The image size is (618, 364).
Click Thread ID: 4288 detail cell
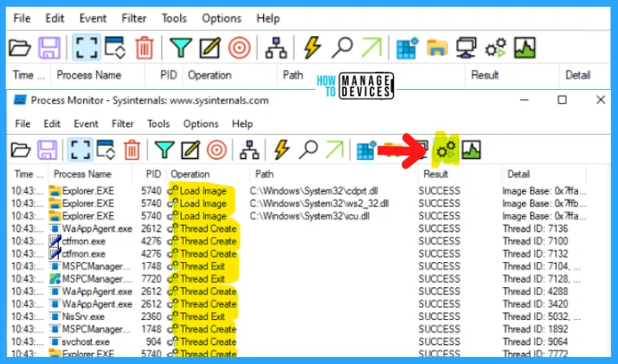[535, 291]
